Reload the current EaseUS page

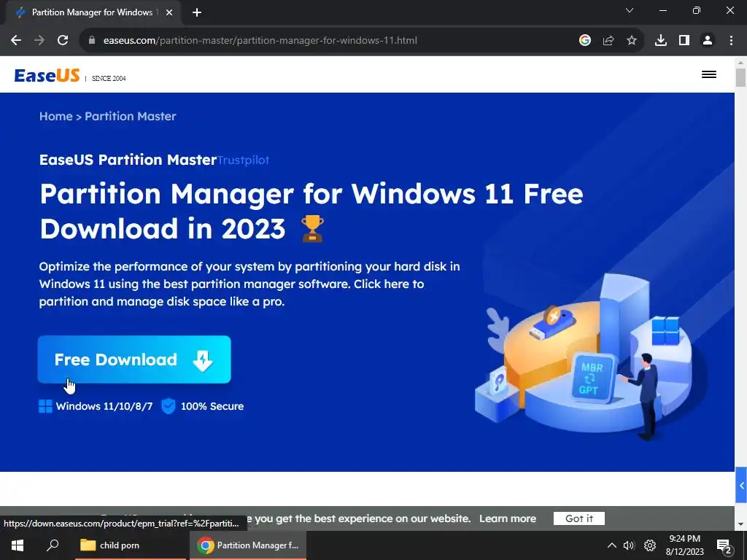click(x=63, y=41)
